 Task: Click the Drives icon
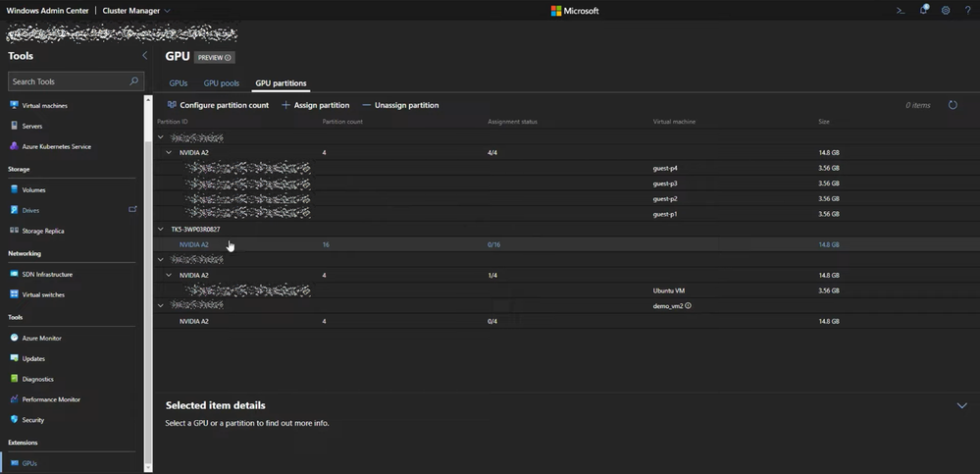click(15, 210)
